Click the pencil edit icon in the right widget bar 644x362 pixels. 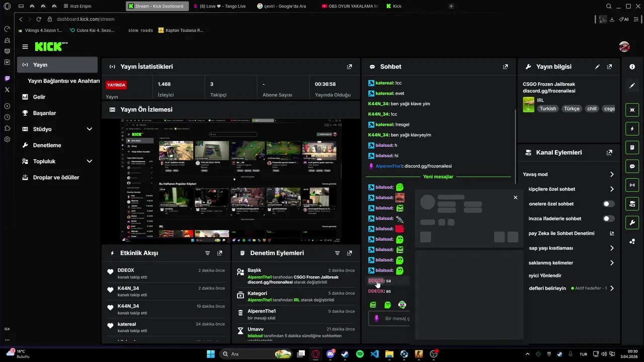632,85
